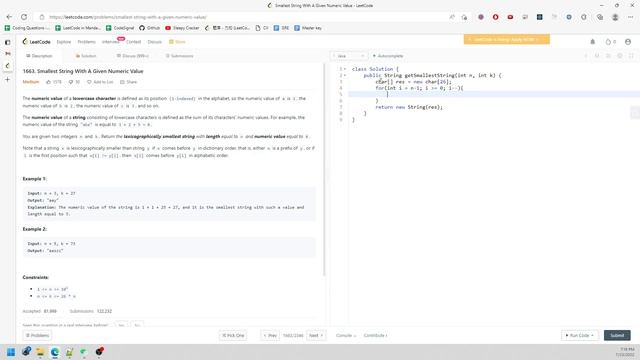The height and width of the screenshot is (360, 640).
Task: Enter fullscreen editor mode icon
Action: [x=631, y=56]
